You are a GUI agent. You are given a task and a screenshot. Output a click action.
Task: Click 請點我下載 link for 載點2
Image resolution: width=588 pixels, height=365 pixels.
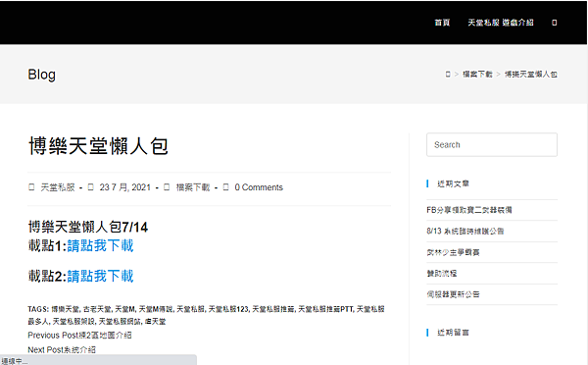[x=100, y=276]
